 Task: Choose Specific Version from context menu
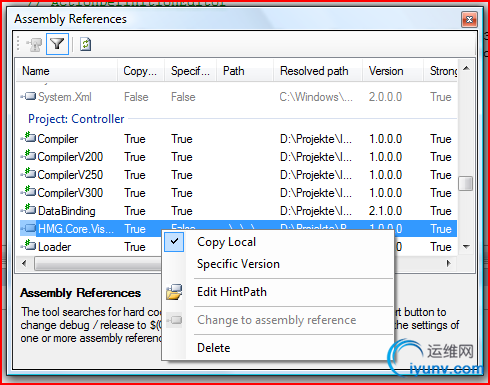[x=238, y=264]
